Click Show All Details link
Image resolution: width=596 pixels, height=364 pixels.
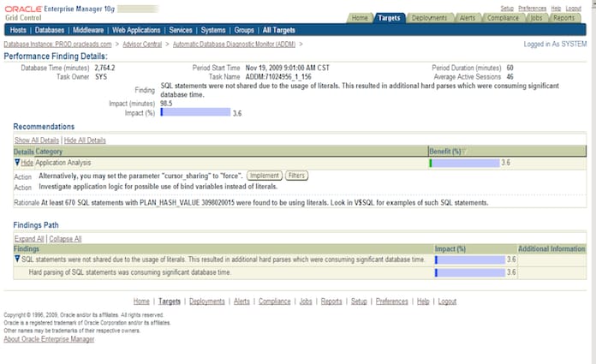click(37, 140)
